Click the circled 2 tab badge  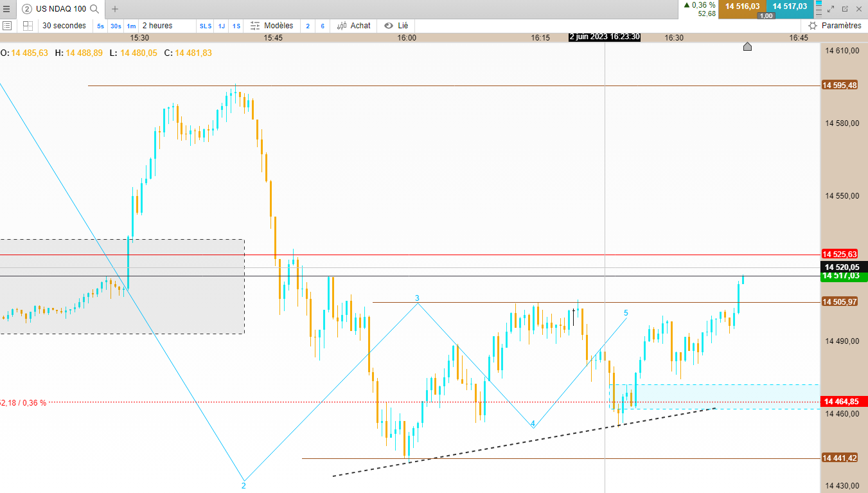(x=26, y=9)
